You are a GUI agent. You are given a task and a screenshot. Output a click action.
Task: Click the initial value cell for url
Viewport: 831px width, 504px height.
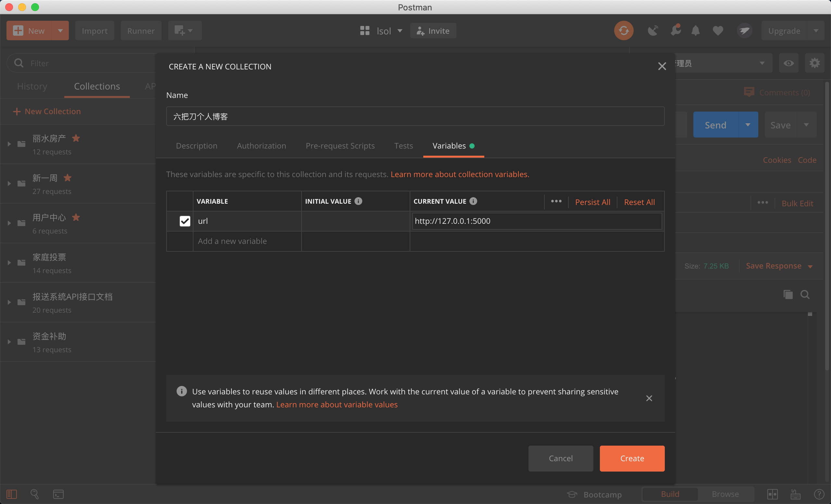(355, 221)
